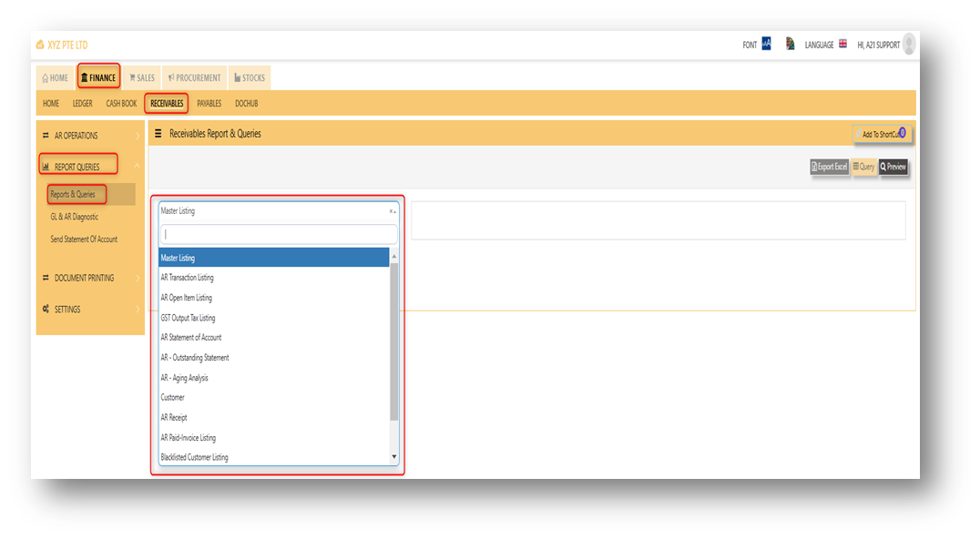Open the STOCKS module tab
This screenshot has width=980, height=539.
click(250, 78)
